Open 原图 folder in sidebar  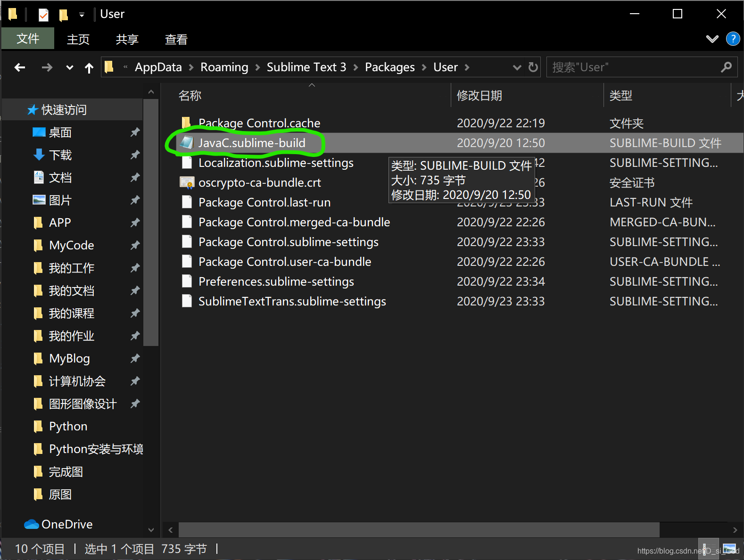tap(60, 494)
